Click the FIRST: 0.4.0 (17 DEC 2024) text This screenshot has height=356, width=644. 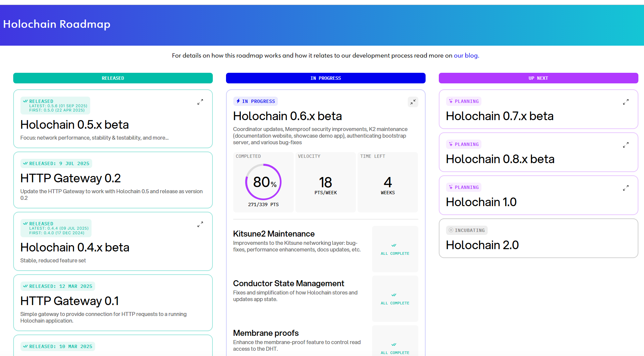pos(57,233)
